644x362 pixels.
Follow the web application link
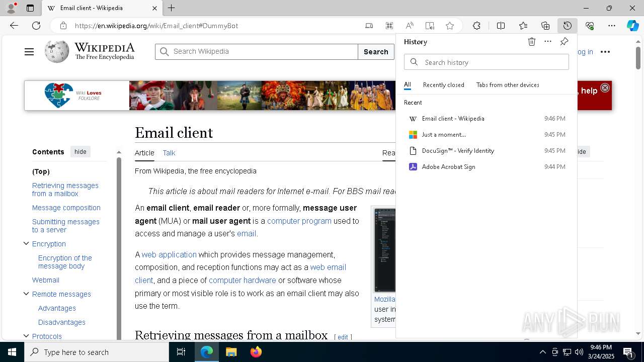coord(169,255)
